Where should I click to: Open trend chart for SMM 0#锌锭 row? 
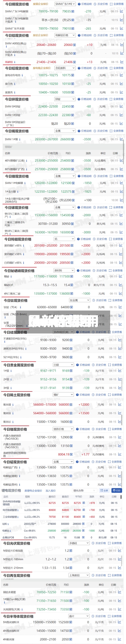(x=122, y=106)
